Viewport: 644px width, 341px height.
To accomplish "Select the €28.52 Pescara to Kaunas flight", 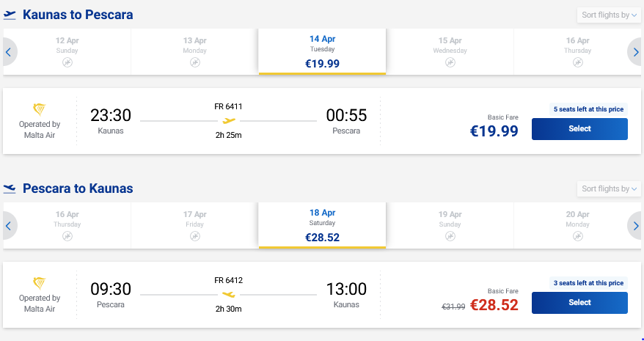I will (x=579, y=303).
